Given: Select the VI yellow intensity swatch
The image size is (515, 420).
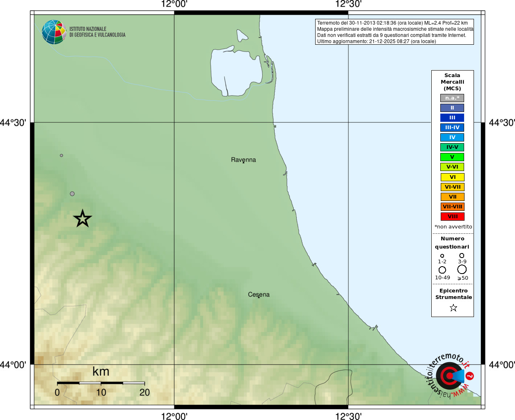Looking at the screenshot, I should tap(453, 177).
